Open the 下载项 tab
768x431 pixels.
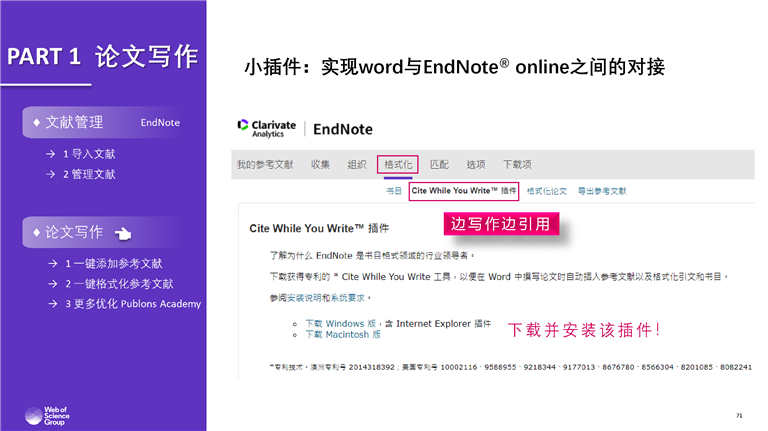[x=517, y=165]
